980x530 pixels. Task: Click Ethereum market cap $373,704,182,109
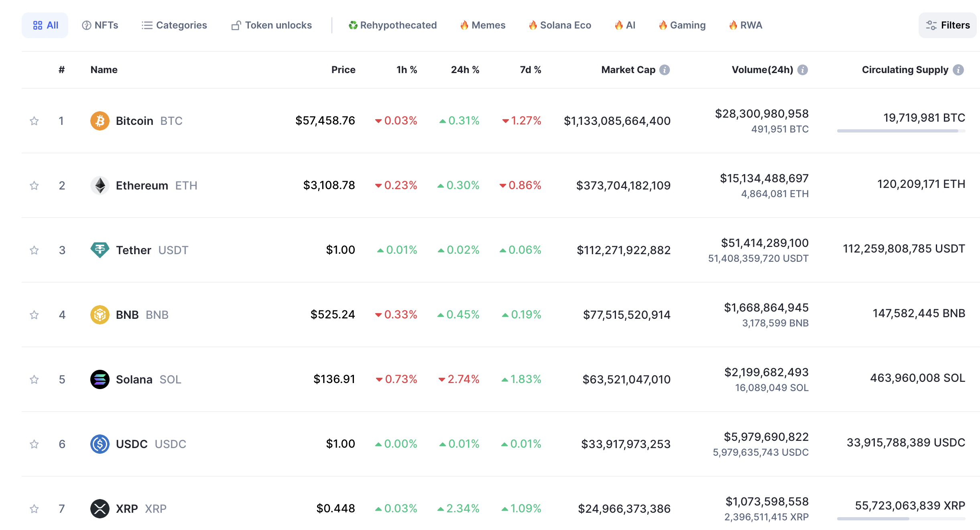coord(623,185)
